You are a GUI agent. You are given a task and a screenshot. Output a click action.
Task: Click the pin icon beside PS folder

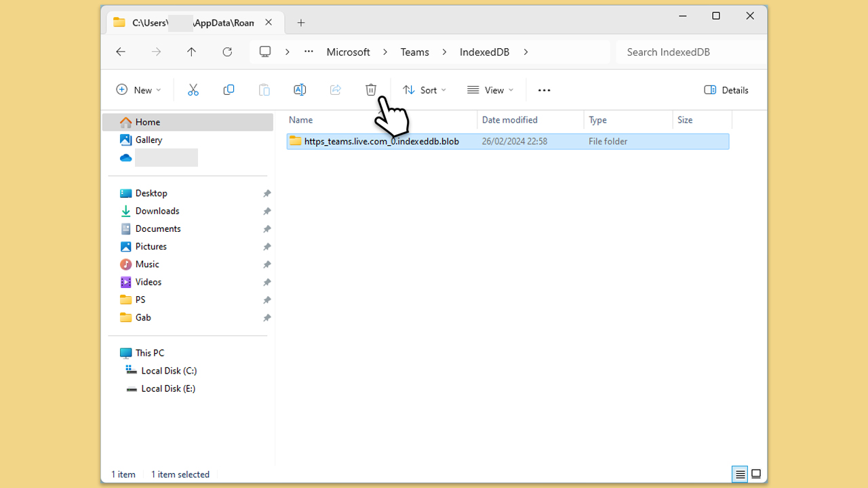(267, 300)
